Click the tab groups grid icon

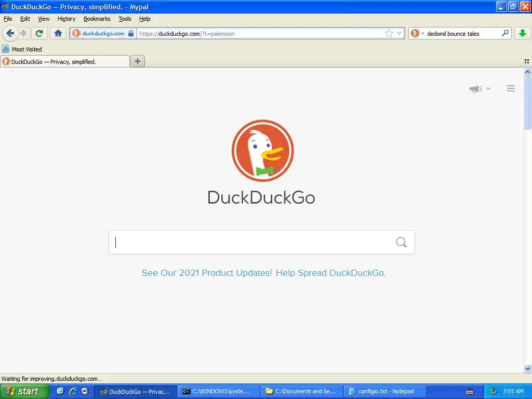click(x=527, y=61)
